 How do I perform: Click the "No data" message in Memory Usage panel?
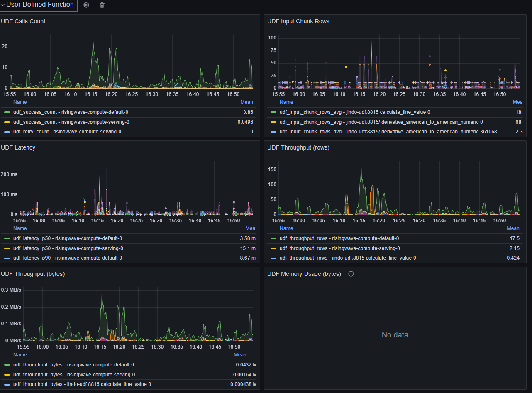tap(395, 335)
